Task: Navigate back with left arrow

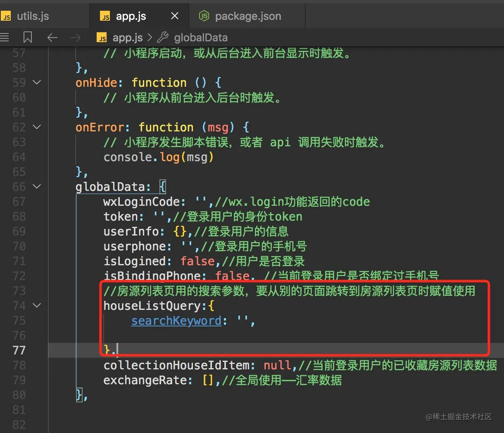Action: pyautogui.click(x=52, y=38)
